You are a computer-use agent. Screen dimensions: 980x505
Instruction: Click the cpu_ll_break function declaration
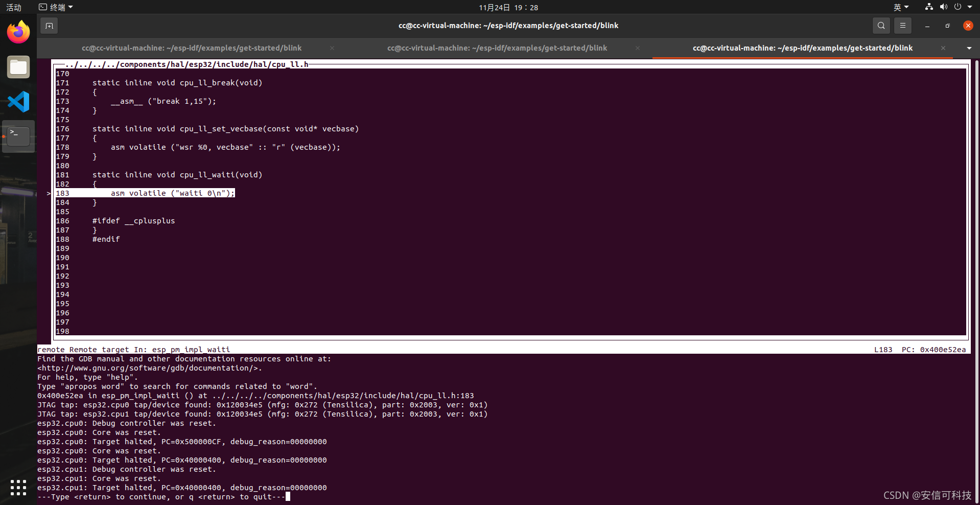click(177, 83)
